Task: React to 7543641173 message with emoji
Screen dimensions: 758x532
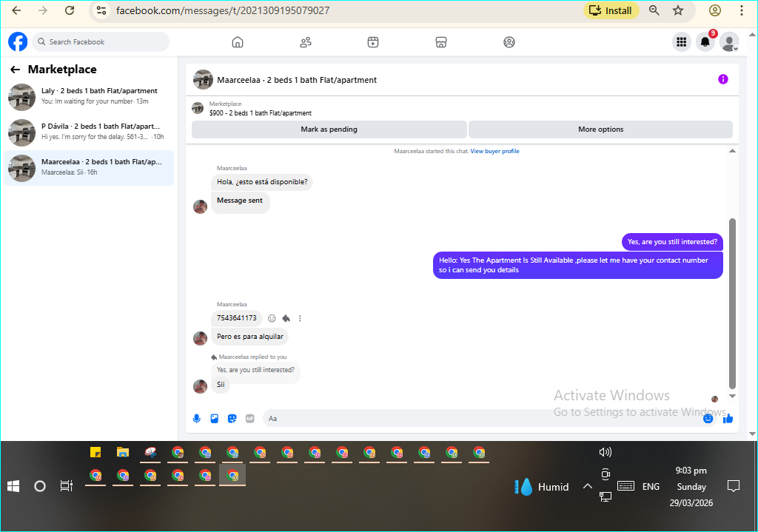Action: point(272,318)
